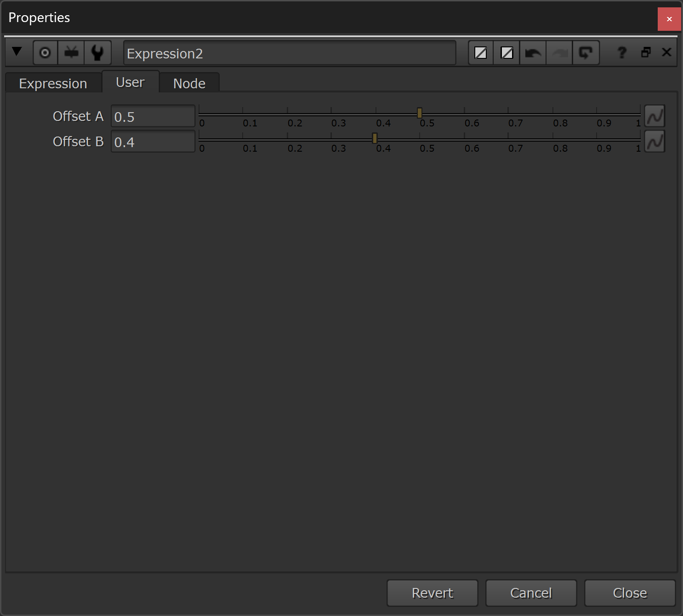
Task: Undo the last change with the undo arrow
Action: [x=533, y=53]
